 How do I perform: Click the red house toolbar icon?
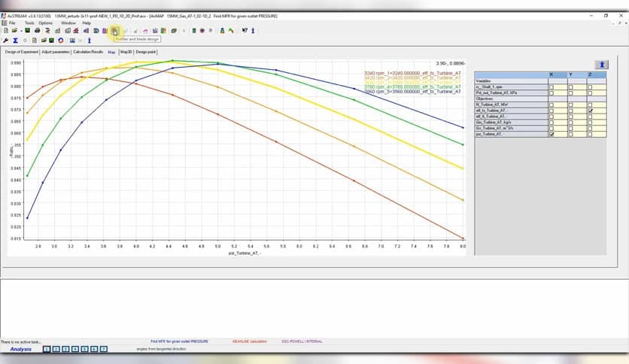[76, 31]
